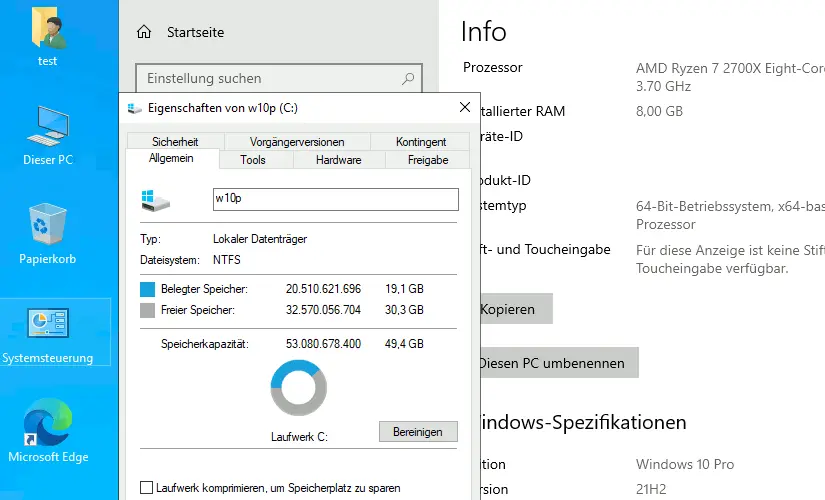Viewport: 825px width, 500px height.
Task: Click the Einstellung suchen search field
Action: (x=279, y=79)
